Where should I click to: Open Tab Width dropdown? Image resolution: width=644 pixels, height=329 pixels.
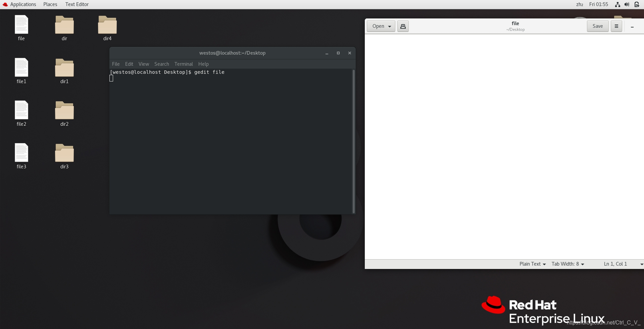coord(568,264)
